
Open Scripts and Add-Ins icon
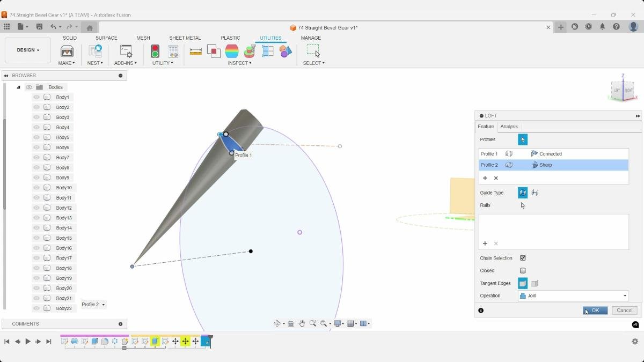coord(126,51)
